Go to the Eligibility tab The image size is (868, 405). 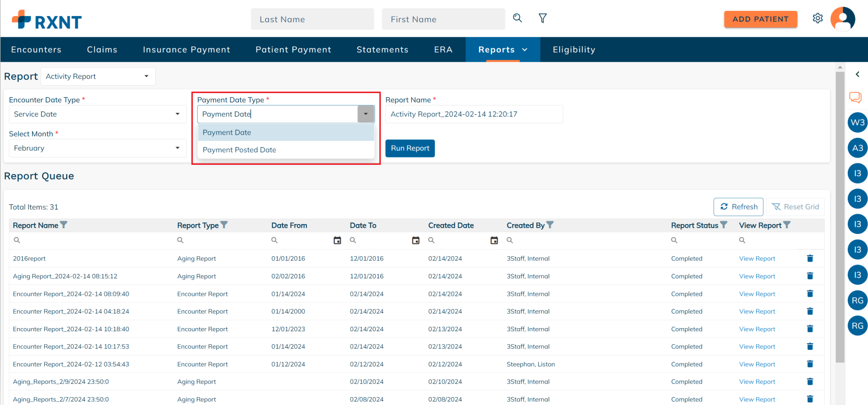[x=574, y=49]
